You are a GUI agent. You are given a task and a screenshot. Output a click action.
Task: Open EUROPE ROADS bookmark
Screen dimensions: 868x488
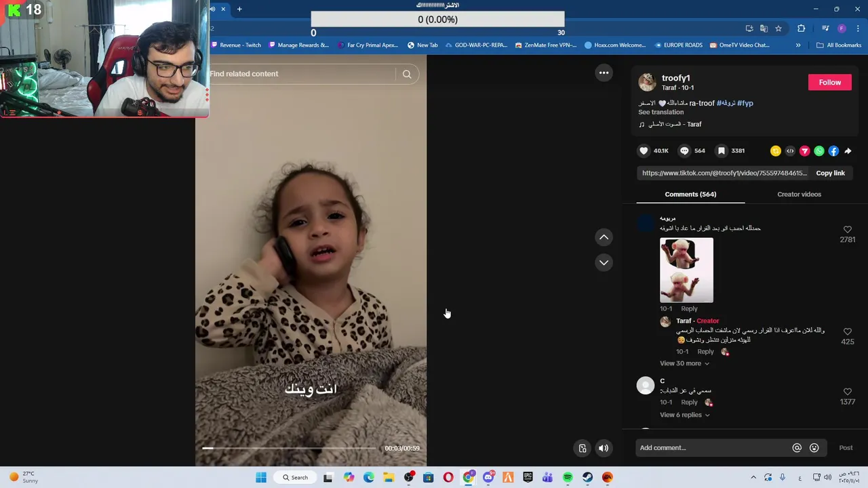click(678, 45)
